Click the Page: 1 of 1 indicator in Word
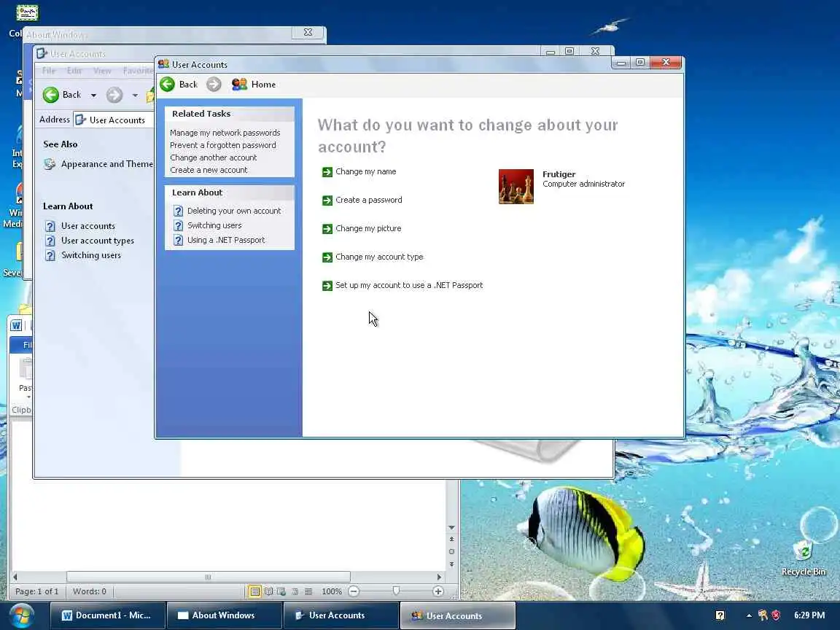 [37, 591]
